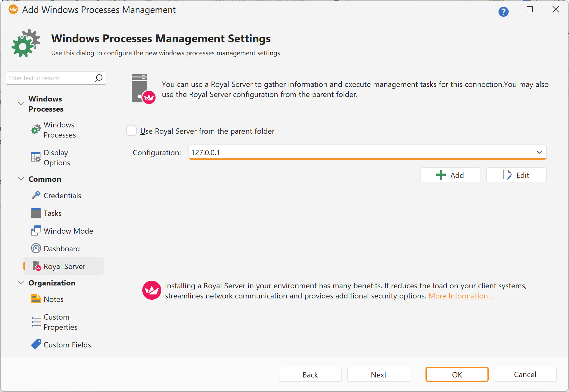Open Credentials via its key icon
This screenshot has width=569, height=392.
[36, 195]
